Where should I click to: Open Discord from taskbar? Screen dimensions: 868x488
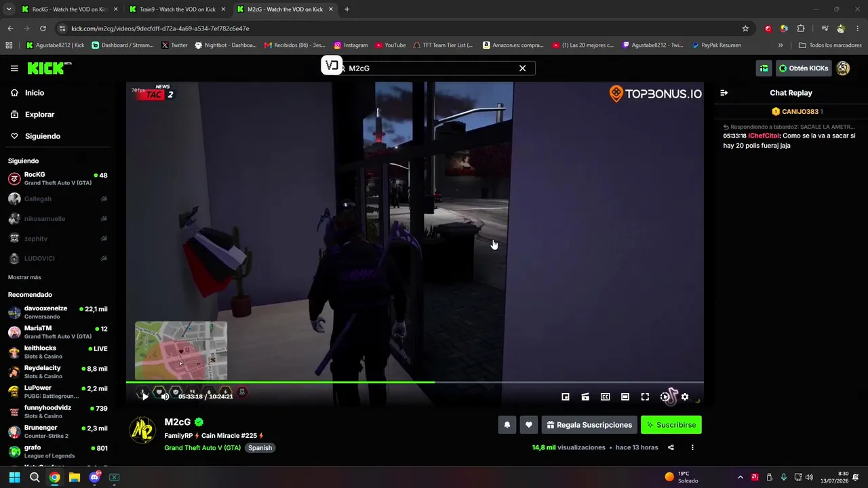pos(95,477)
